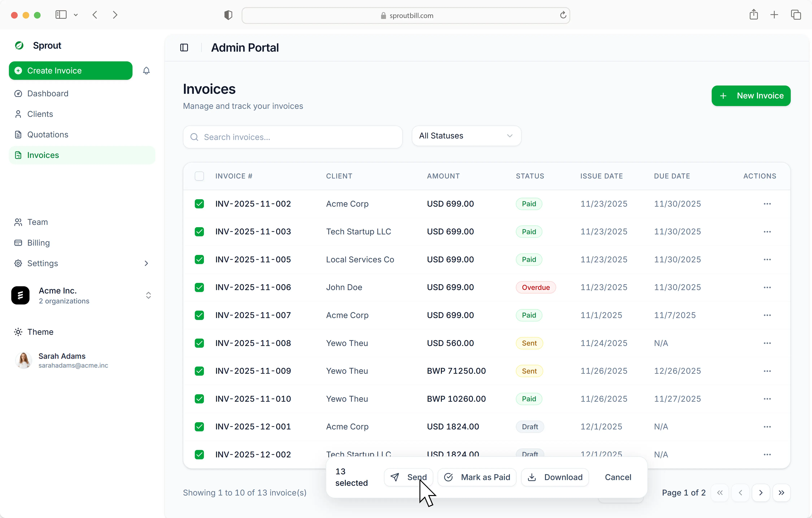Open Quotations from the sidebar
812x518 pixels.
tap(47, 135)
